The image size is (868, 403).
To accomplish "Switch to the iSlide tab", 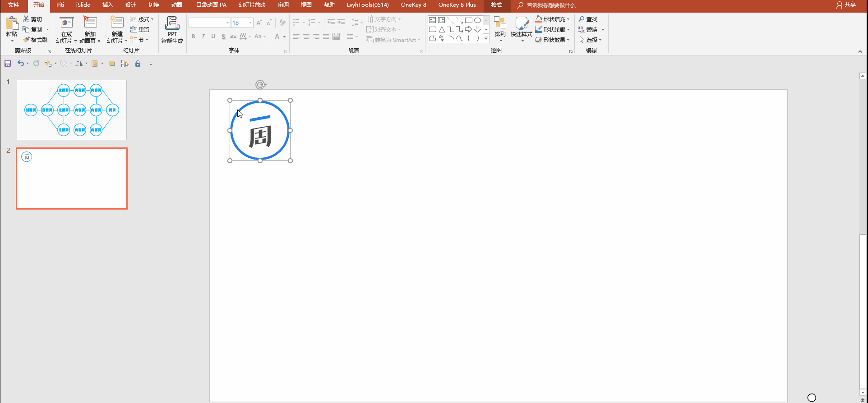I will coord(83,5).
